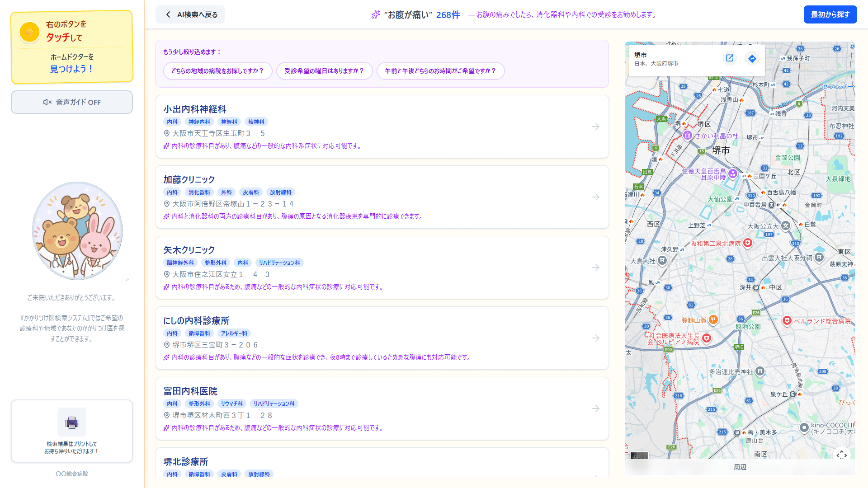Click the fullscreen pan icon on the map
The width and height of the screenshot is (868, 488).
click(841, 456)
